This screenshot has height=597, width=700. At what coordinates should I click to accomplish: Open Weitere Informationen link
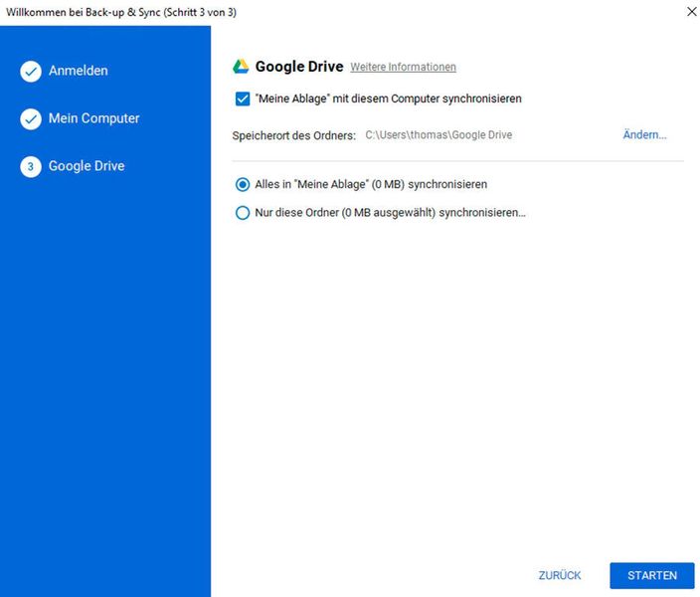[403, 67]
